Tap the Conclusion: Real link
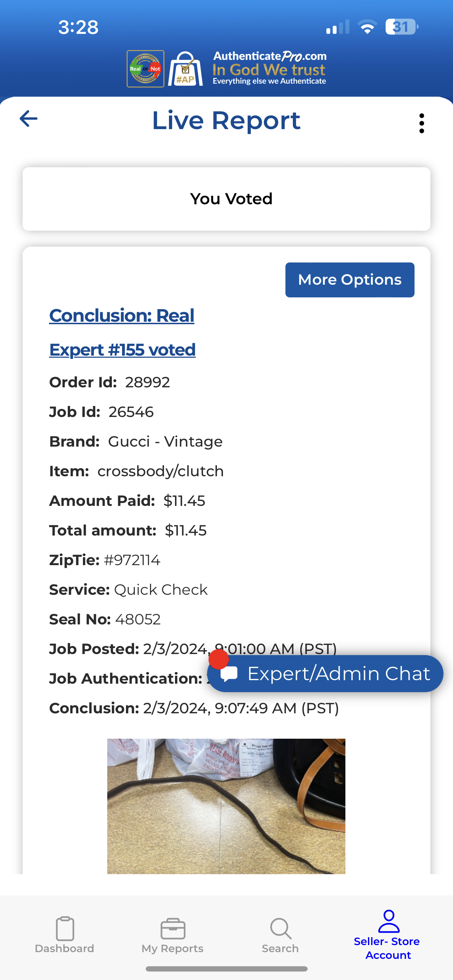 (x=122, y=316)
